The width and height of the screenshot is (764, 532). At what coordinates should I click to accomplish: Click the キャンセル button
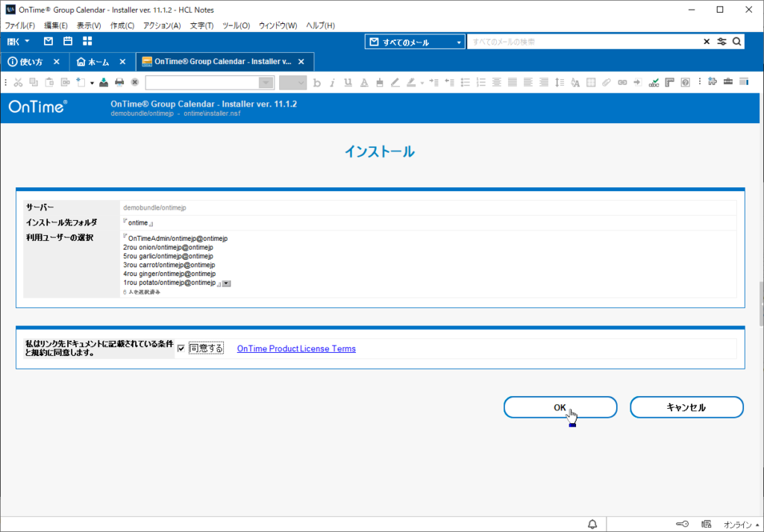[x=686, y=407]
